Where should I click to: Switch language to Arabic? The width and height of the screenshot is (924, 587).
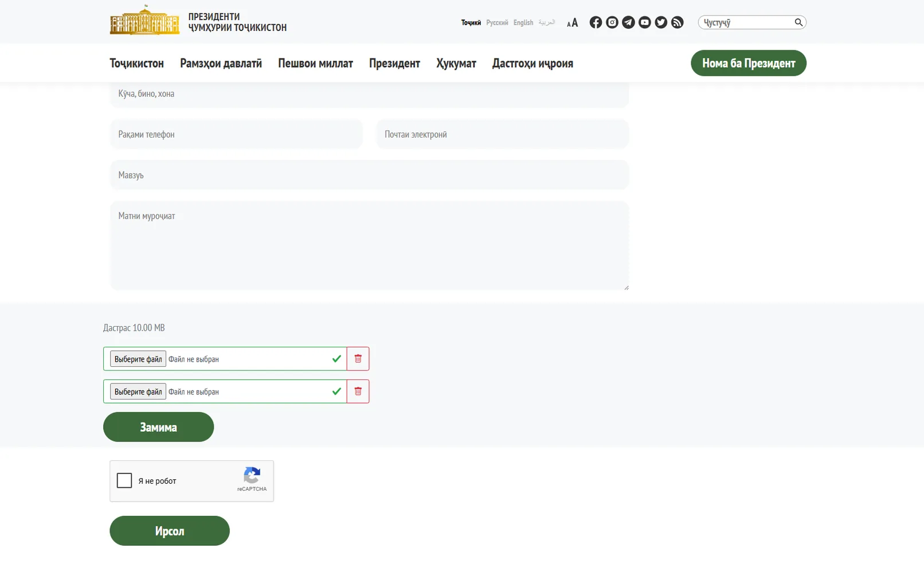point(547,22)
